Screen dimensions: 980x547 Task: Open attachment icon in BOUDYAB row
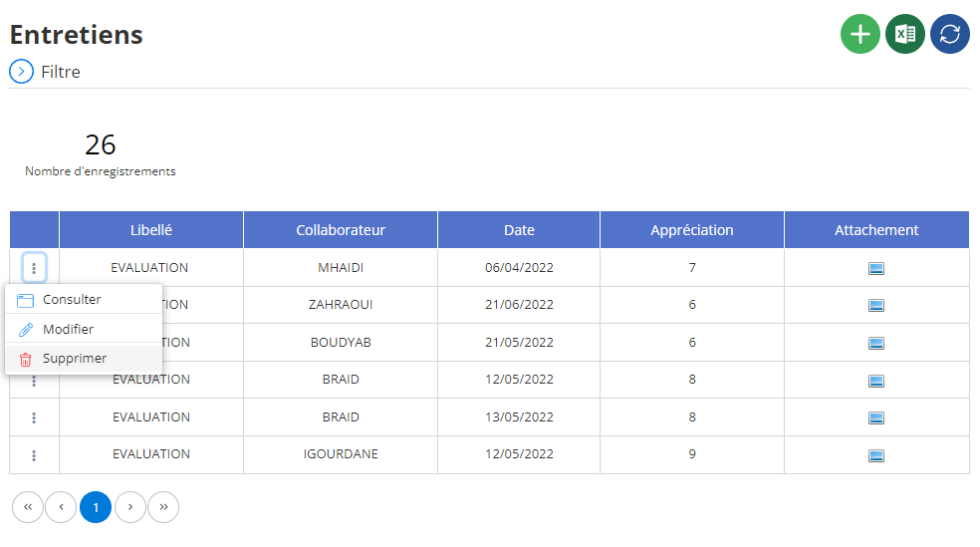pyautogui.click(x=876, y=343)
